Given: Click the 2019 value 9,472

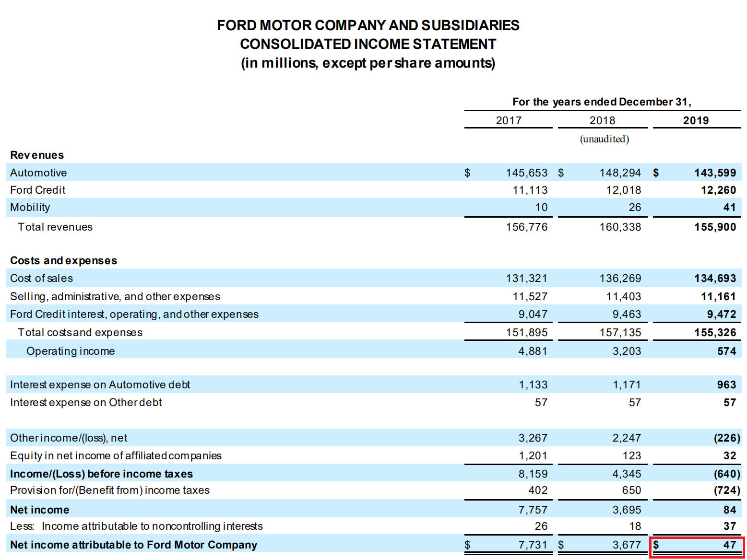Looking at the screenshot, I should tap(722, 314).
